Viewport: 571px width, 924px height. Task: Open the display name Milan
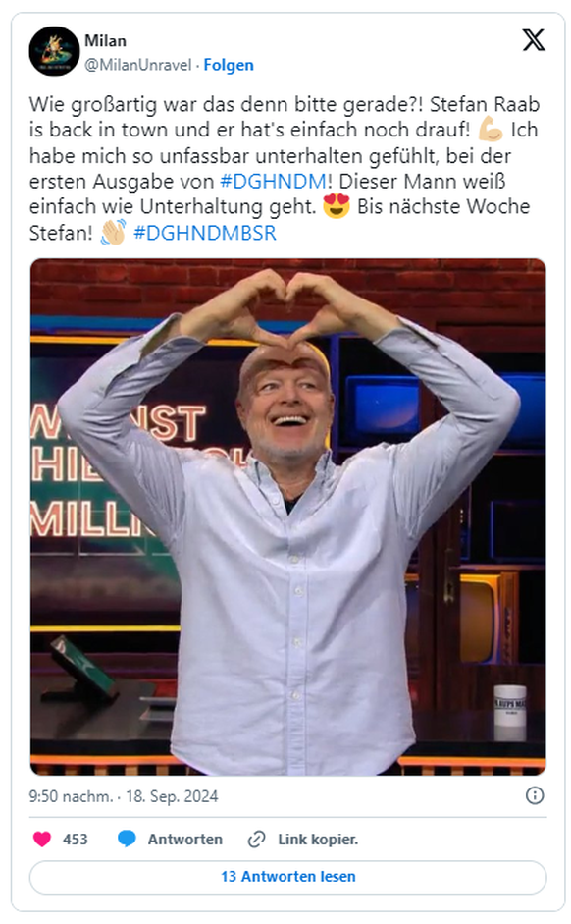pyautogui.click(x=105, y=40)
